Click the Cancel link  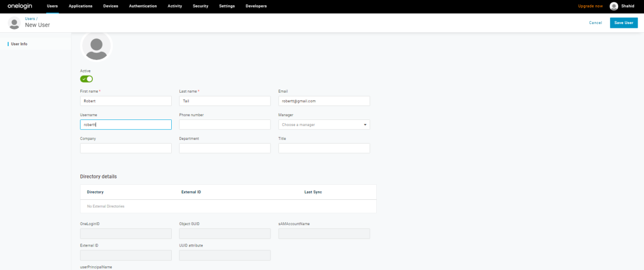point(595,22)
